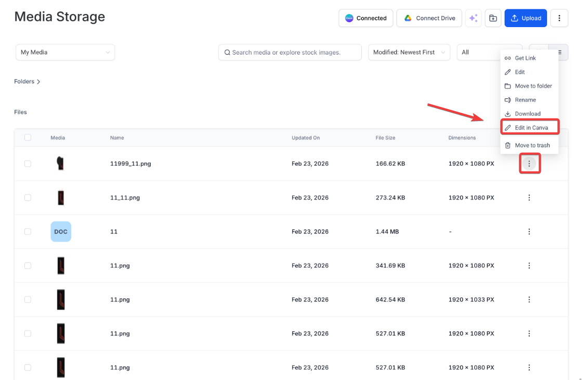The width and height of the screenshot is (588, 380).
Task: Open the three-dot menu for DOC file 11
Action: [529, 232]
